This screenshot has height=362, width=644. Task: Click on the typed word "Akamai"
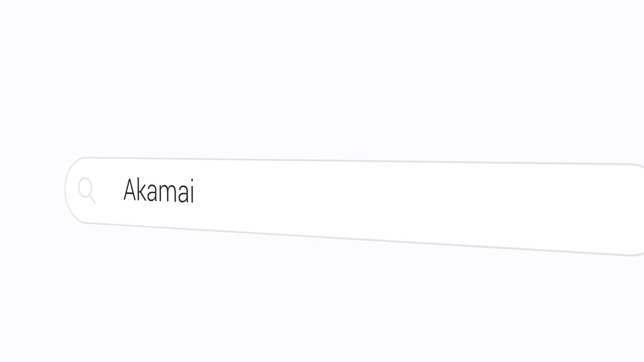coord(159,191)
